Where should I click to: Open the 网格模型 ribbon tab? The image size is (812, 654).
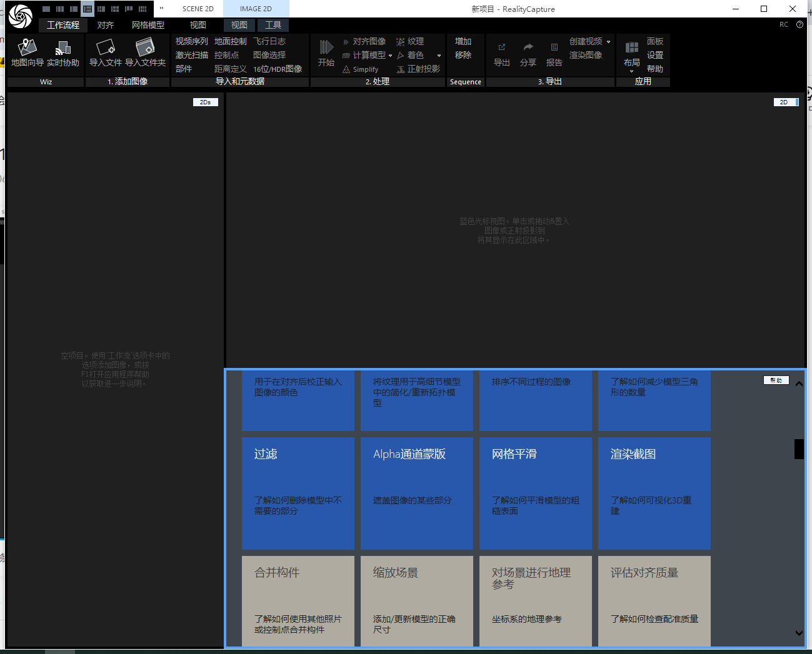tap(148, 25)
